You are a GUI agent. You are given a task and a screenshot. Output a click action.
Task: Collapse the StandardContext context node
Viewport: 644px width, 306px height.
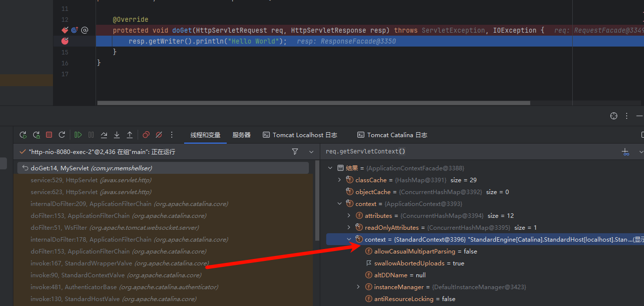[x=349, y=240]
